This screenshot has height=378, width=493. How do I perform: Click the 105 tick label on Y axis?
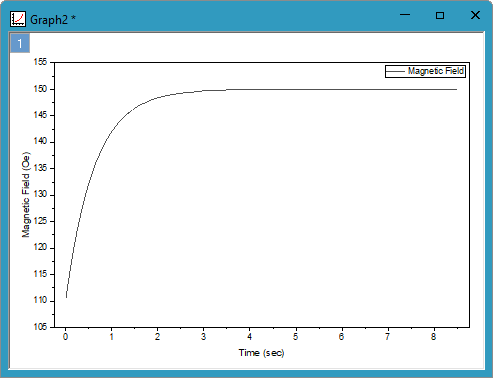(x=40, y=327)
